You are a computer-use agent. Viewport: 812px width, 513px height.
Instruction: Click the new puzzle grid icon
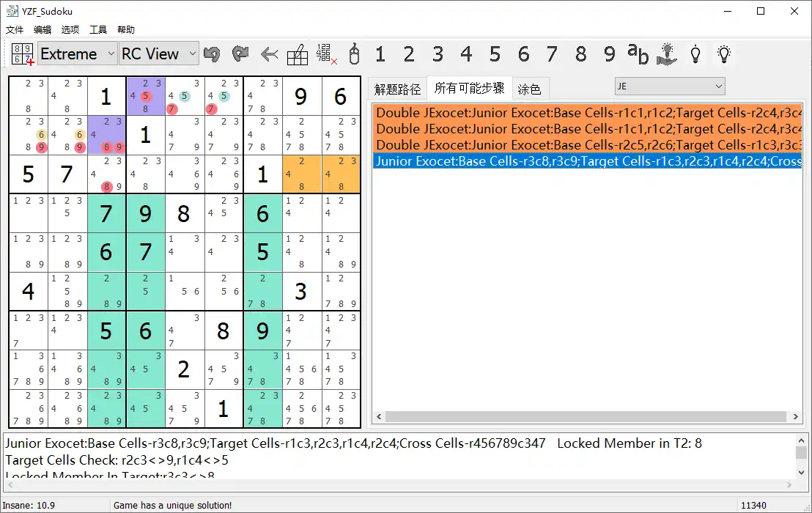pyautogui.click(x=23, y=54)
